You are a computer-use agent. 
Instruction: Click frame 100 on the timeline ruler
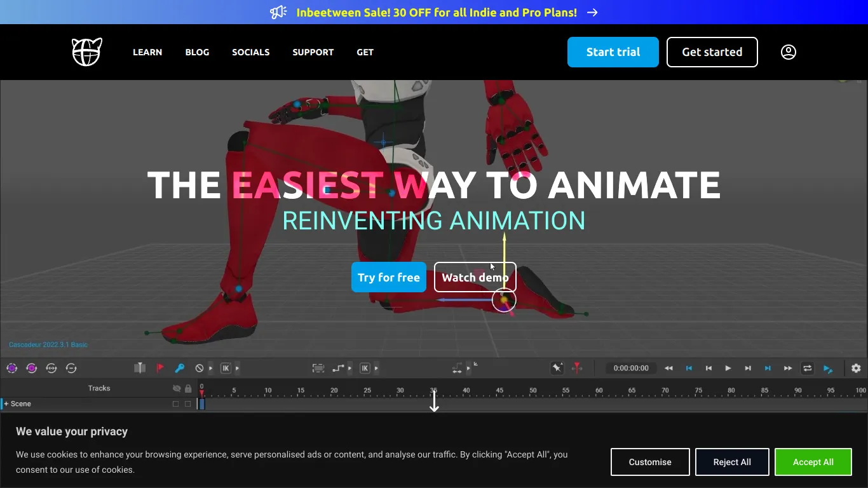[860, 390]
